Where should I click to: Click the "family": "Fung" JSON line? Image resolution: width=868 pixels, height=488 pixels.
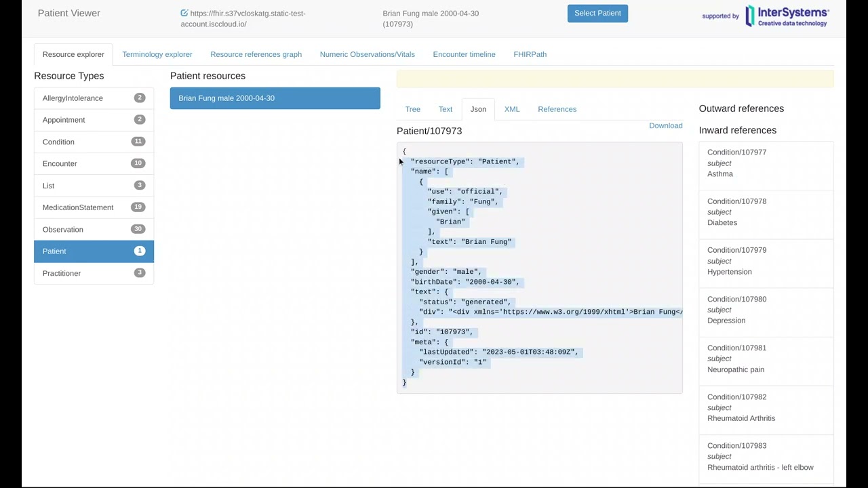pyautogui.click(x=462, y=201)
